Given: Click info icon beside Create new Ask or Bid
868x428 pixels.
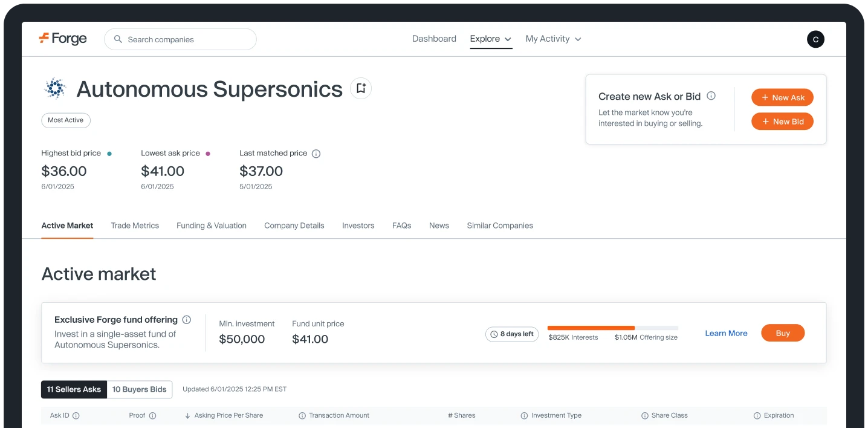Looking at the screenshot, I should click(x=711, y=96).
